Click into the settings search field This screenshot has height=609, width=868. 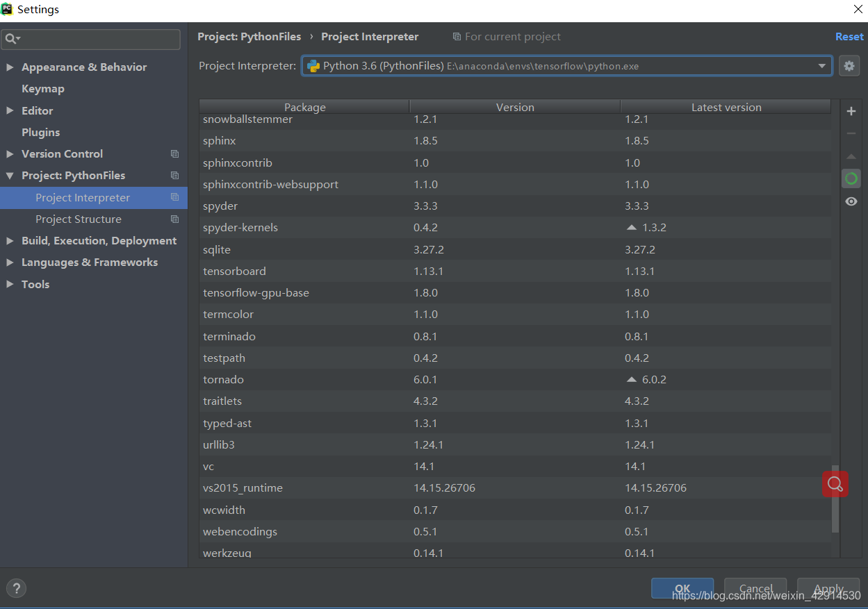[x=91, y=39]
